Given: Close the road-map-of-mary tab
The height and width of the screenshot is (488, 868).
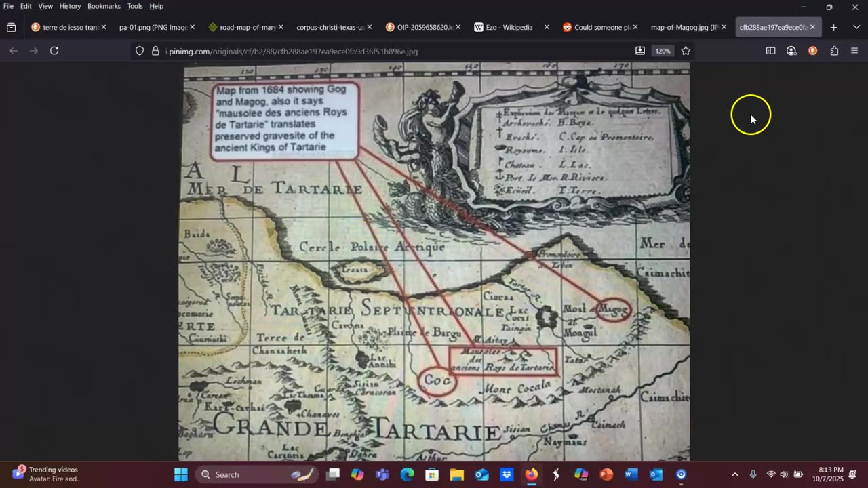Looking at the screenshot, I should (281, 28).
